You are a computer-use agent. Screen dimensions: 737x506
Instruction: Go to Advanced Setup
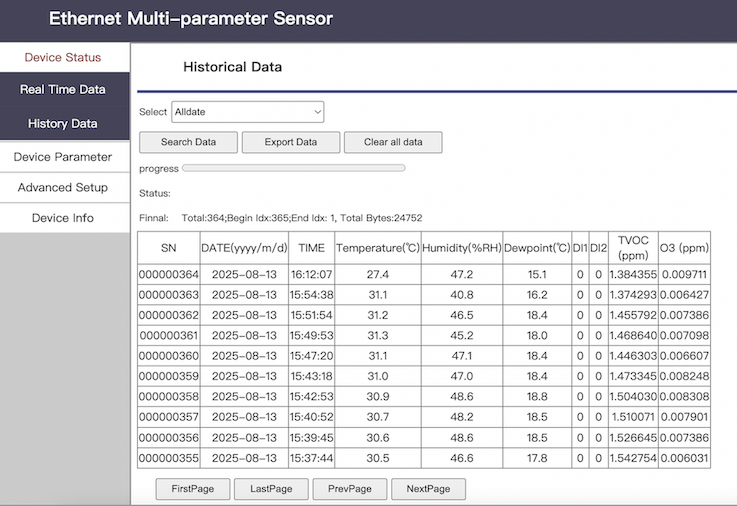(63, 187)
